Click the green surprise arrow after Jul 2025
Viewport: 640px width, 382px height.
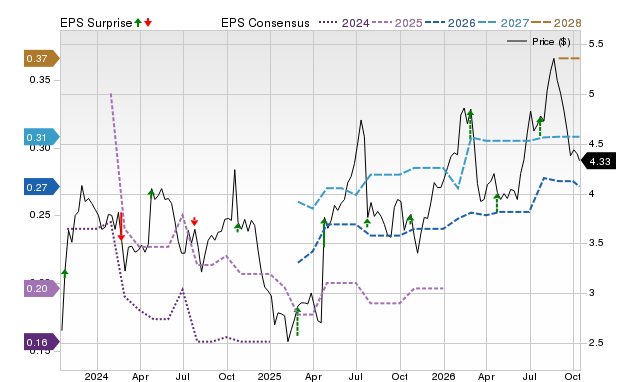[367, 223]
